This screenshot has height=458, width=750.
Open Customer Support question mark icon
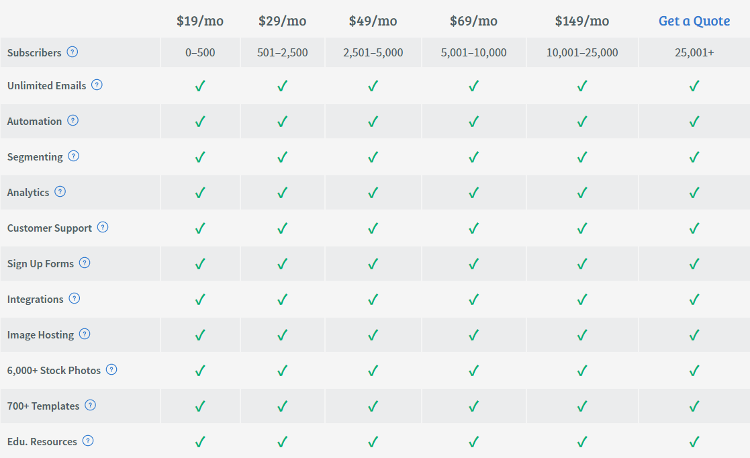(102, 227)
